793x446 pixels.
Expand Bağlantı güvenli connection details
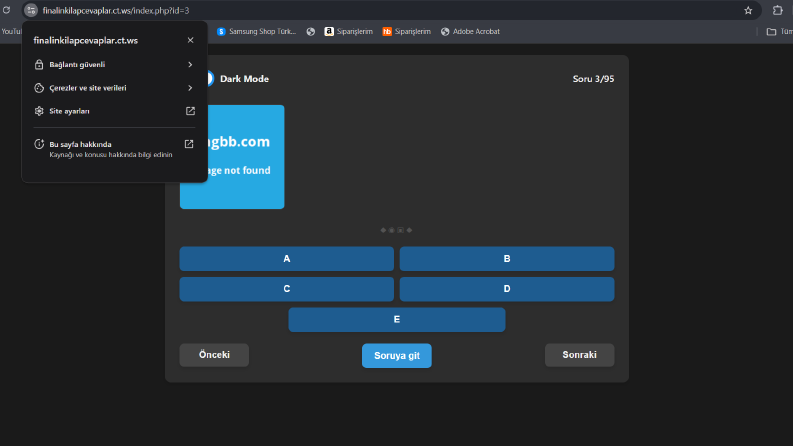(114, 65)
